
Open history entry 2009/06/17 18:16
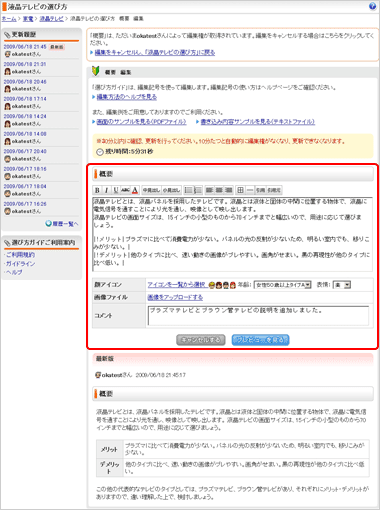(x=25, y=169)
